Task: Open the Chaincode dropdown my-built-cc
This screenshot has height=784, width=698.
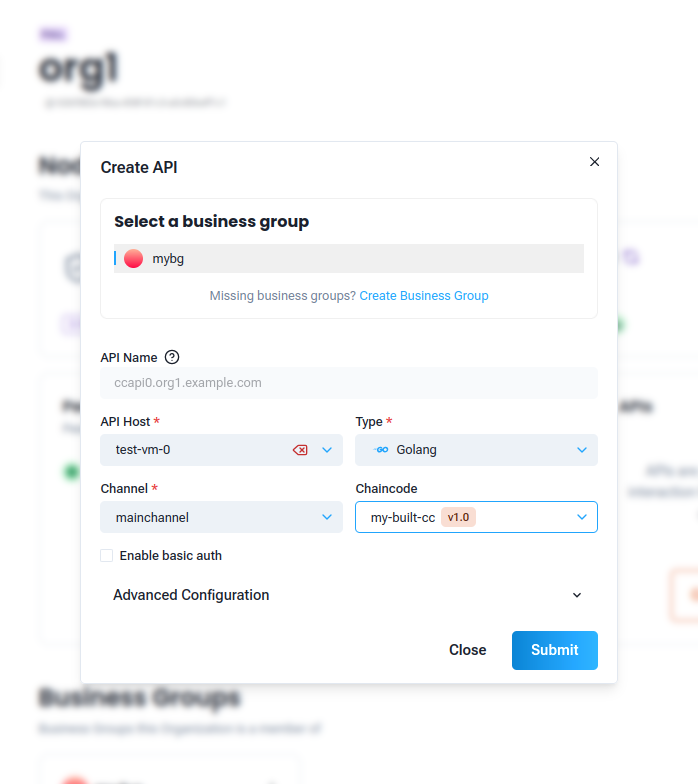Action: 476,517
